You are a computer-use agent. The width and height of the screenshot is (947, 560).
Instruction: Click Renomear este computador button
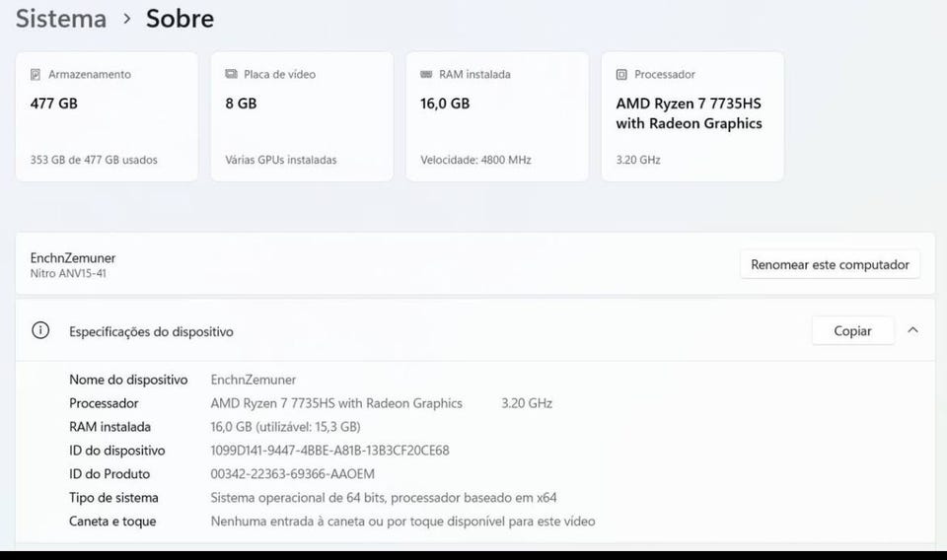830,264
